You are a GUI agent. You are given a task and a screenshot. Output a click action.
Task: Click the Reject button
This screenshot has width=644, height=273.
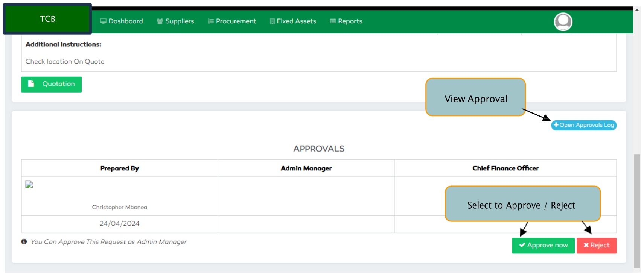(597, 246)
